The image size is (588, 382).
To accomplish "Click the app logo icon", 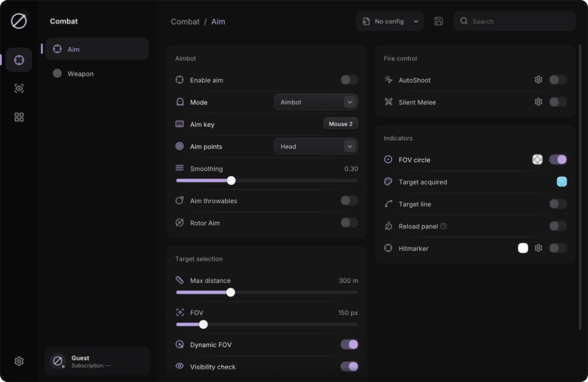I will pos(19,21).
